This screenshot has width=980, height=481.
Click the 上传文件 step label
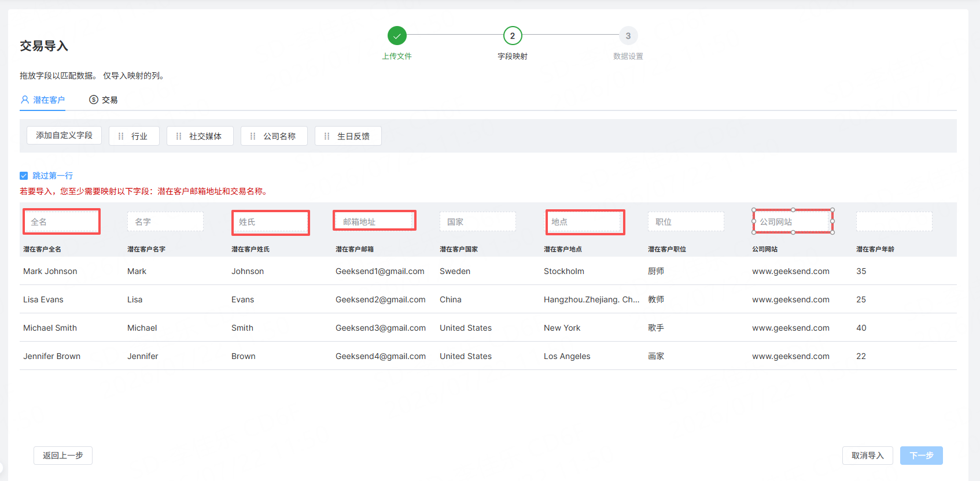point(397,56)
